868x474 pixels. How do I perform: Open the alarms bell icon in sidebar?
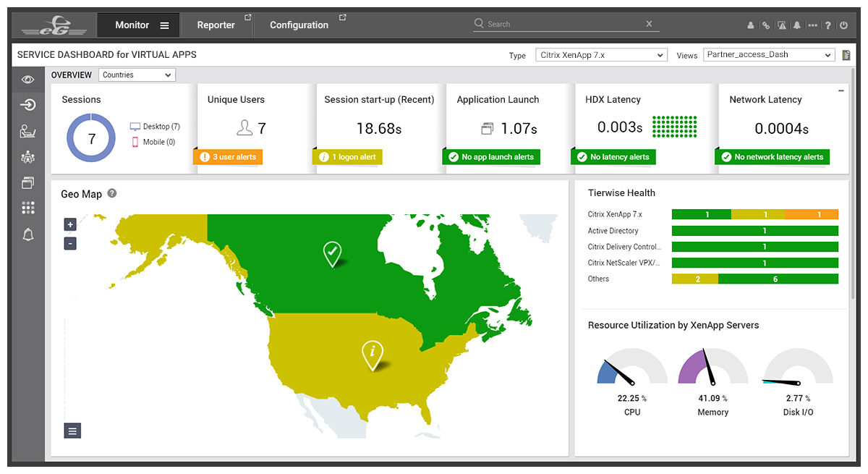click(28, 234)
